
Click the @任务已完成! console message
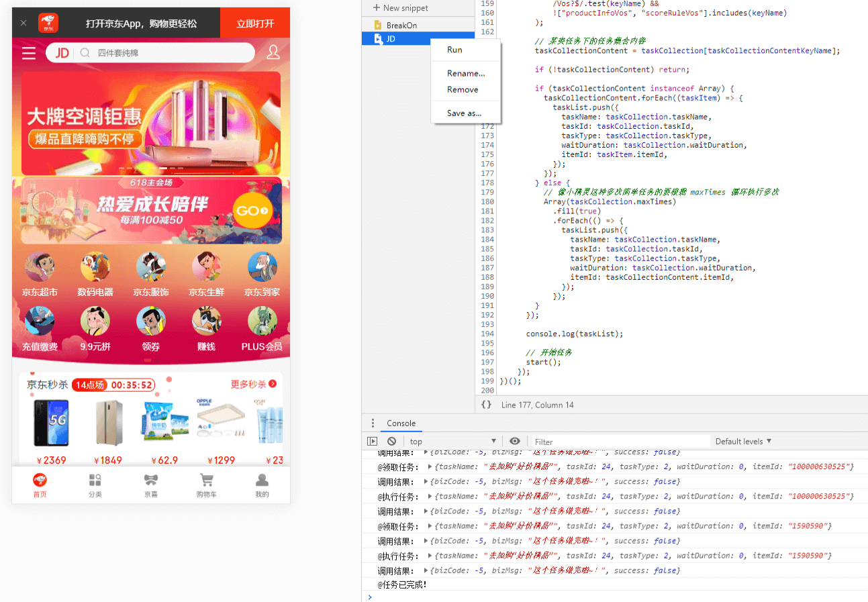point(402,585)
